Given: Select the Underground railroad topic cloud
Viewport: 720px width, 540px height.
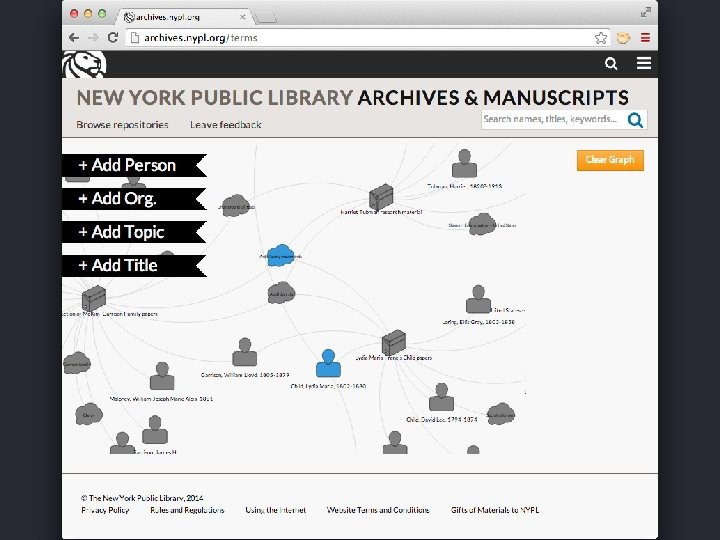Looking at the screenshot, I should pyautogui.click(x=236, y=206).
